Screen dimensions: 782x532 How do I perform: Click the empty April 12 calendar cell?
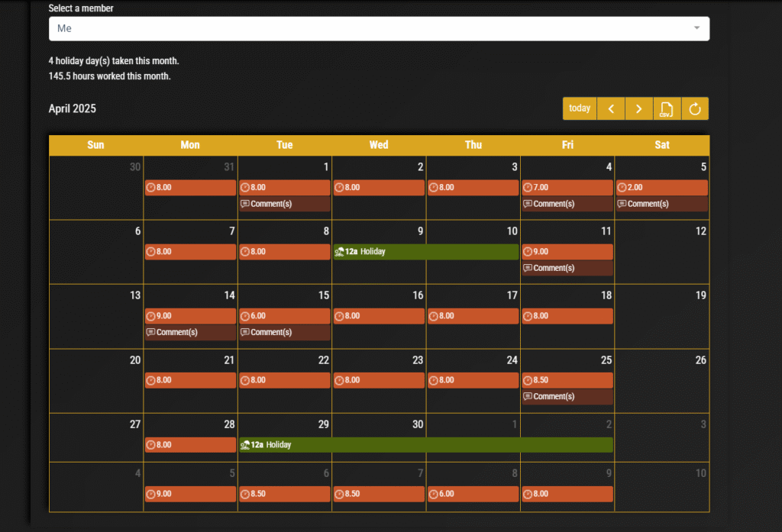[x=661, y=252]
